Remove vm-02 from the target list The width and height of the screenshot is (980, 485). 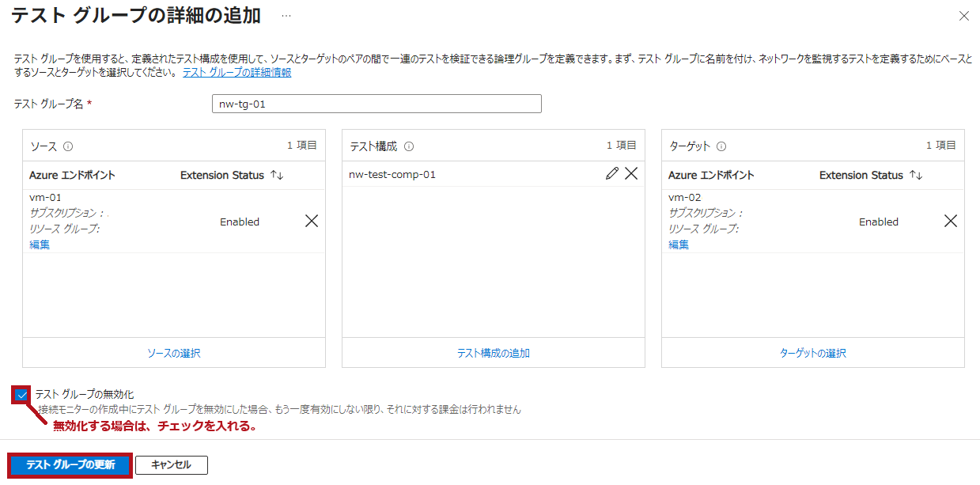[951, 222]
